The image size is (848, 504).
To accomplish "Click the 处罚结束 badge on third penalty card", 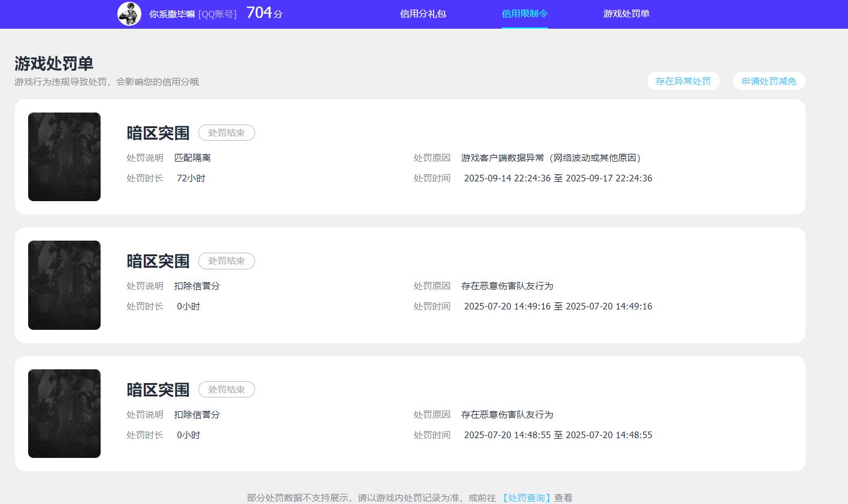I will tap(226, 389).
